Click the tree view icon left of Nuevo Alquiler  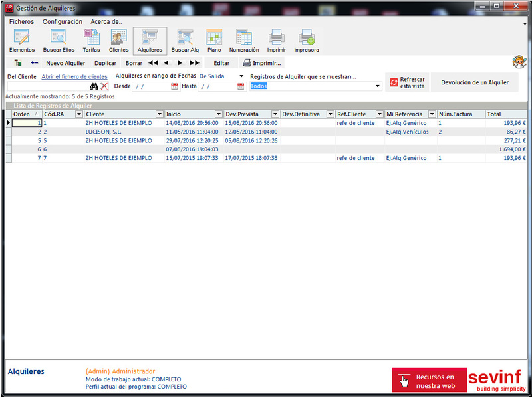click(x=18, y=63)
